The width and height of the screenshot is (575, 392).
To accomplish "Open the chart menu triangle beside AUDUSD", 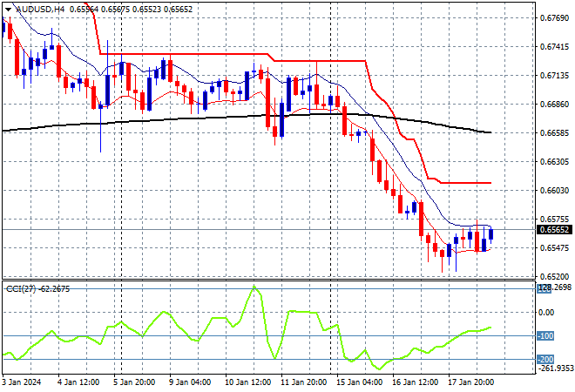I will click(x=8, y=10).
